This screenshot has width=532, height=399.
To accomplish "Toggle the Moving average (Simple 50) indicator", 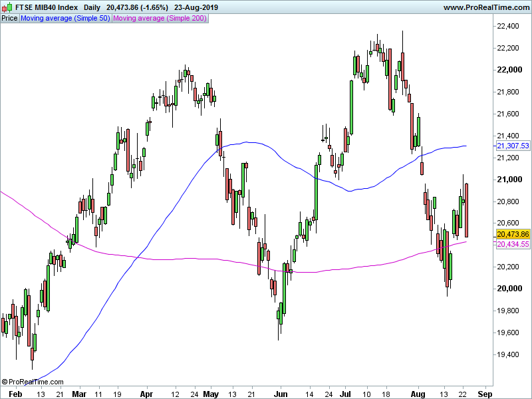I will pos(65,18).
